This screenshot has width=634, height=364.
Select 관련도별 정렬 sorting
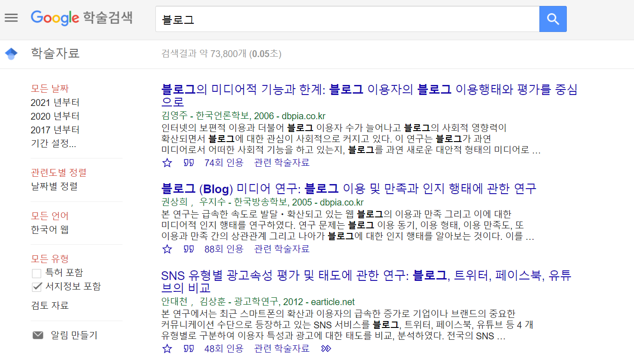point(59,173)
